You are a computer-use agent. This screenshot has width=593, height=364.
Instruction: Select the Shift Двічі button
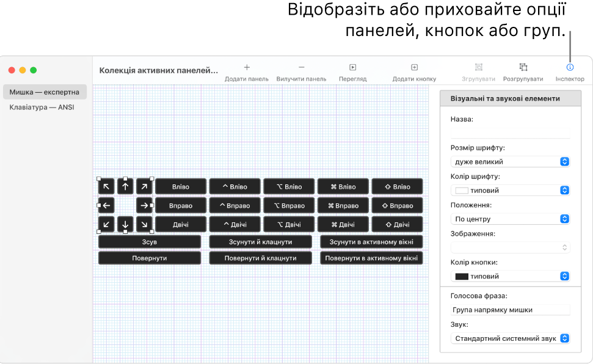[397, 224]
